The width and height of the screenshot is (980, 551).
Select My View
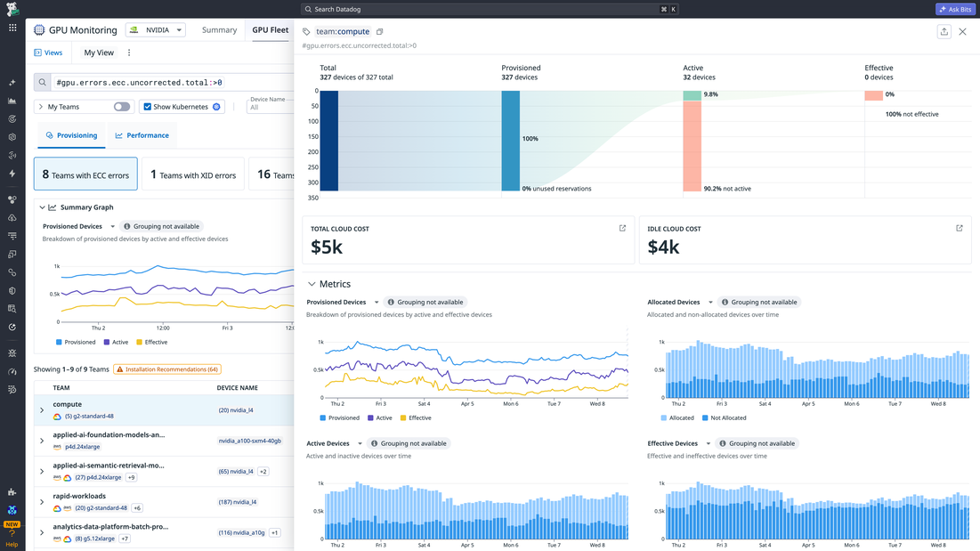pos(99,53)
